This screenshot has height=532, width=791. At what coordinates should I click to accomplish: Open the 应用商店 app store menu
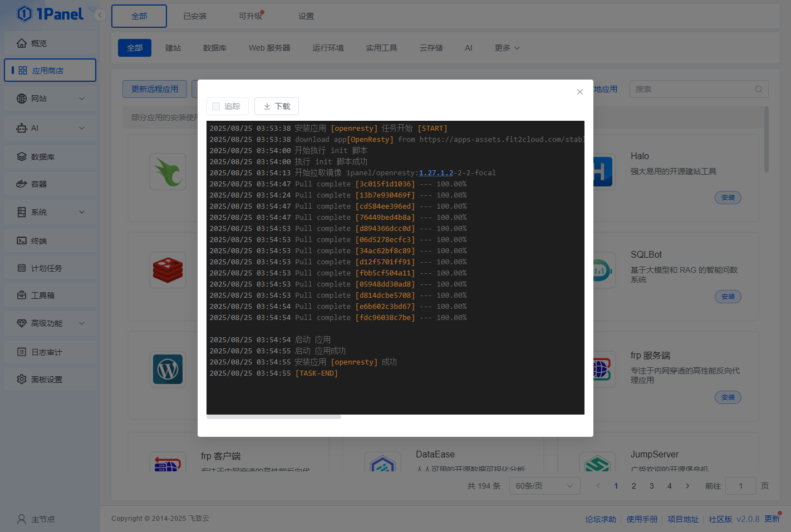click(50, 70)
